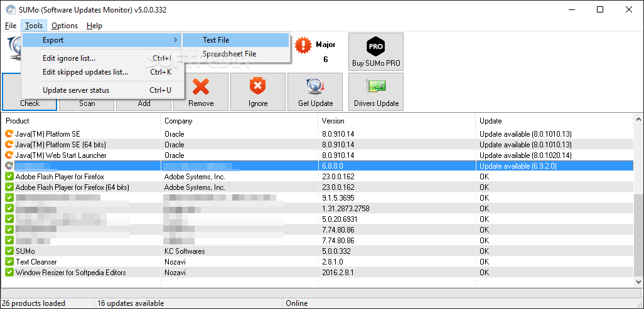This screenshot has height=309, width=644.
Task: Open the File menu
Action: coord(11,26)
